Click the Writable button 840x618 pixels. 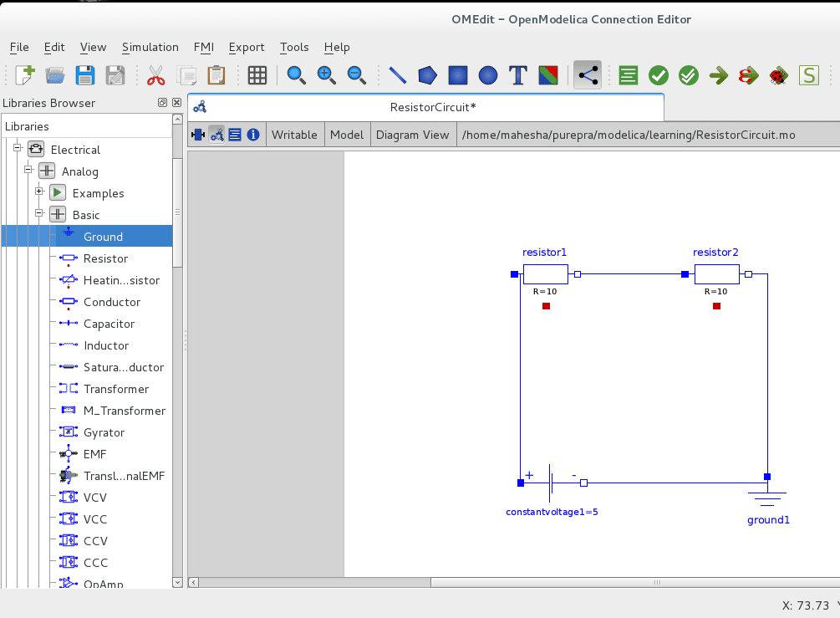coord(294,134)
